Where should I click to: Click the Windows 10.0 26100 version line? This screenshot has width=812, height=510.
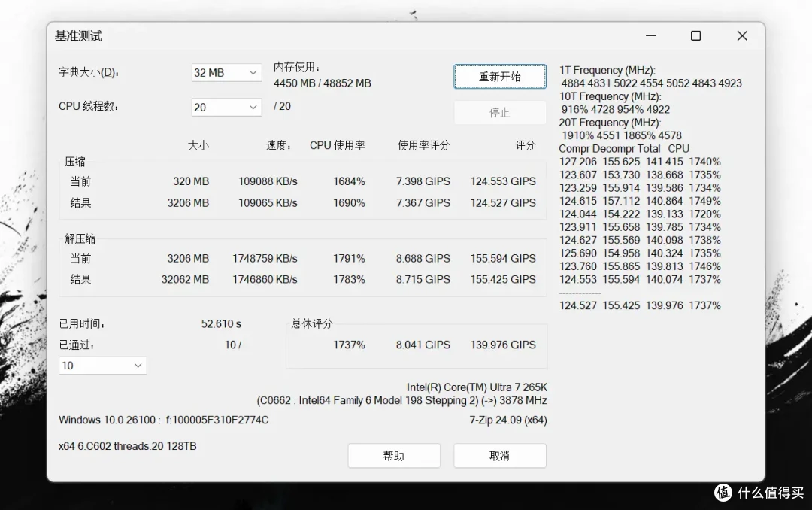coord(164,420)
